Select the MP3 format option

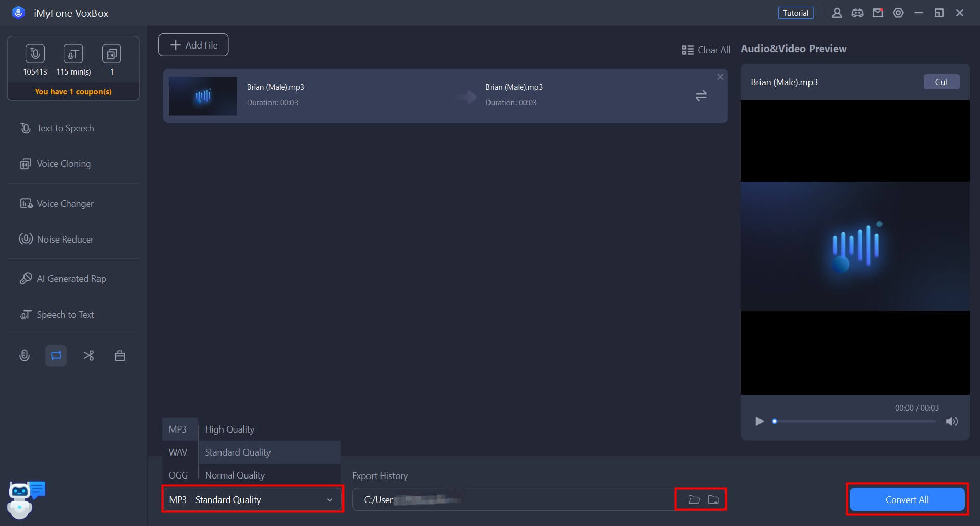click(180, 429)
